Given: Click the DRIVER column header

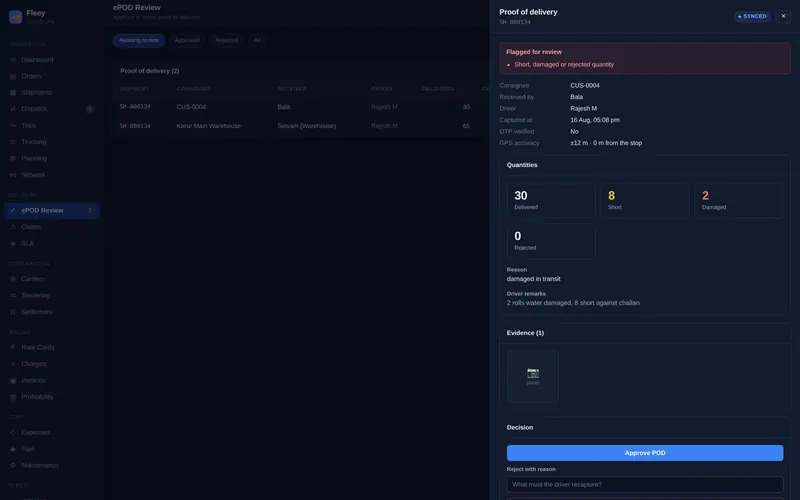Looking at the screenshot, I should (382, 89).
